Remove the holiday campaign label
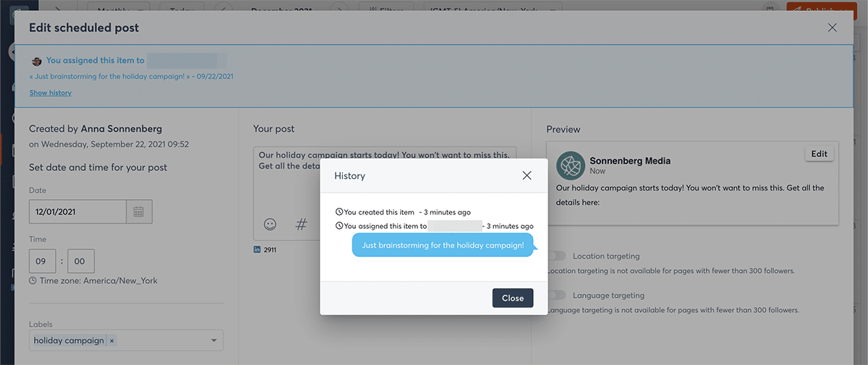This screenshot has width=868, height=365. 112,340
